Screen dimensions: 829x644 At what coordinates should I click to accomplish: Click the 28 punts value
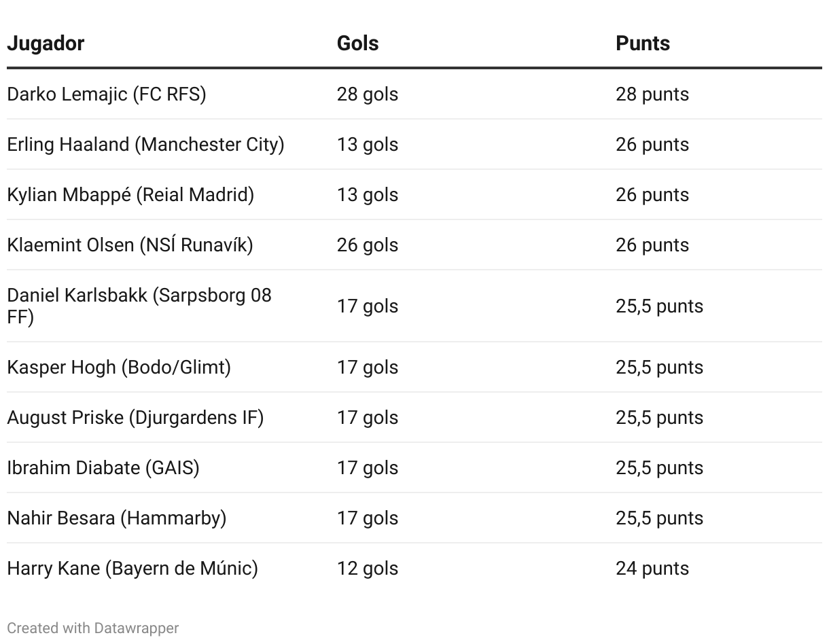652,94
